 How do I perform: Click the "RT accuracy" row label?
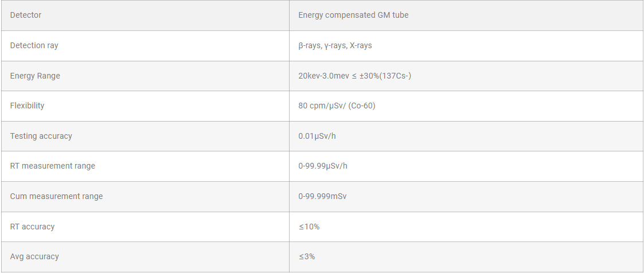[32, 227]
